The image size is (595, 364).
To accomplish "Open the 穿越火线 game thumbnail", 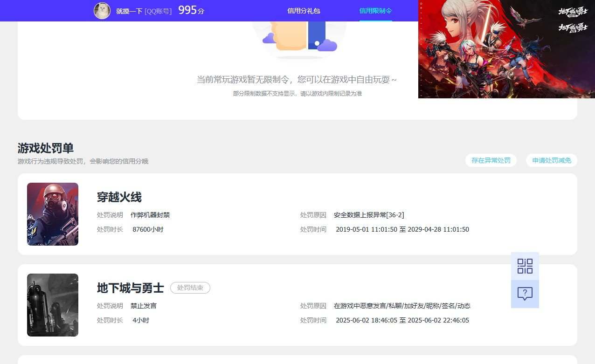I will click(53, 214).
